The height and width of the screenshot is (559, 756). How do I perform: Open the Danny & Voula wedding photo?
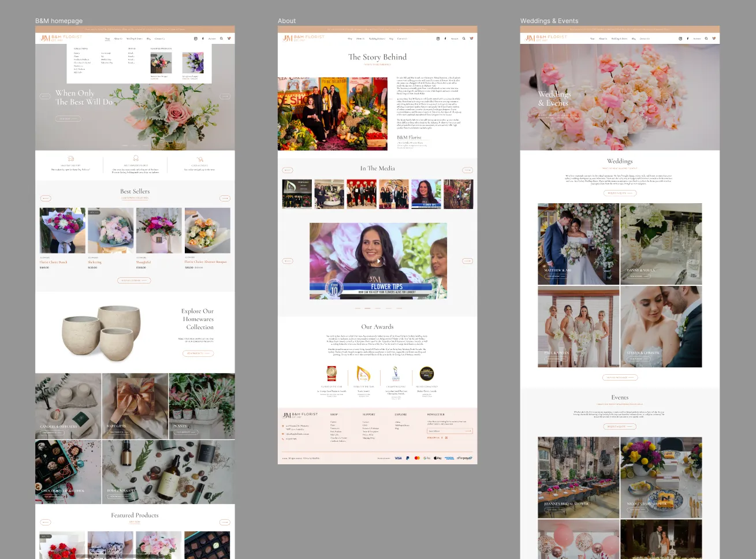point(661,244)
